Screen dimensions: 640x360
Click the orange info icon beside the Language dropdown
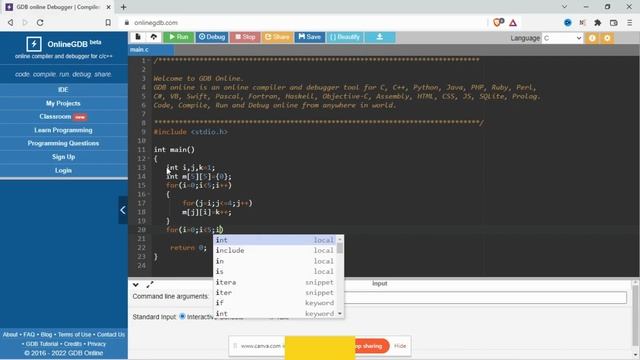[x=592, y=38]
